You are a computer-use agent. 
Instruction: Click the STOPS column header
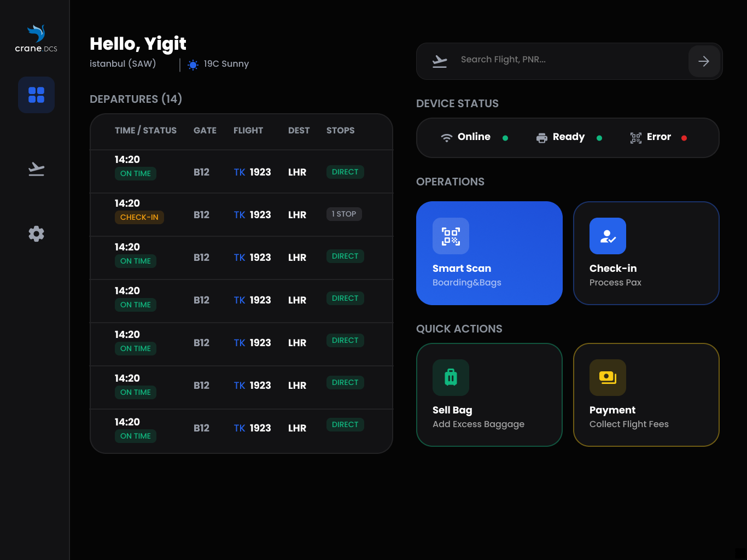(341, 130)
